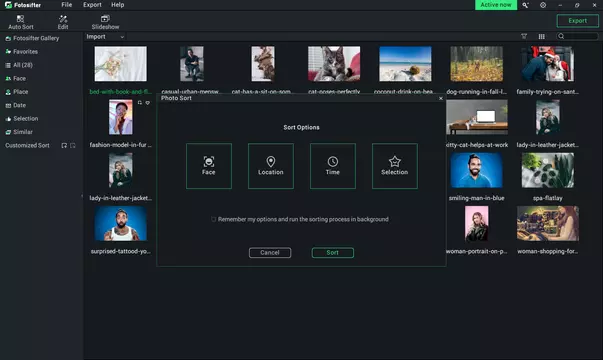Open the settings gear icon

coord(543,5)
